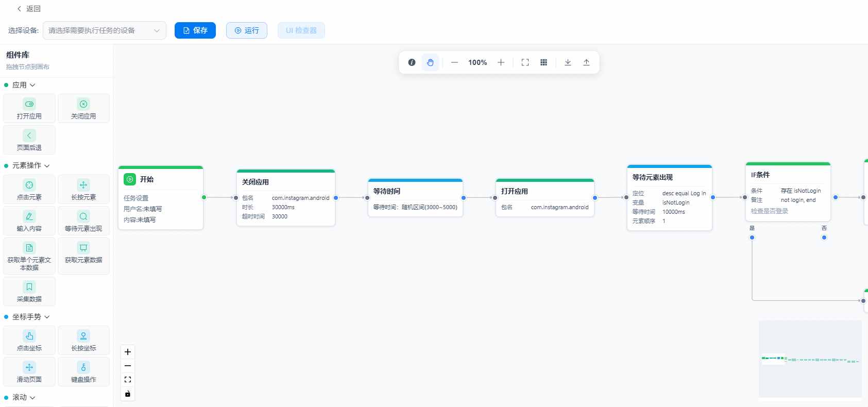
Task: Select the 键盘操作 component
Action: (x=83, y=372)
